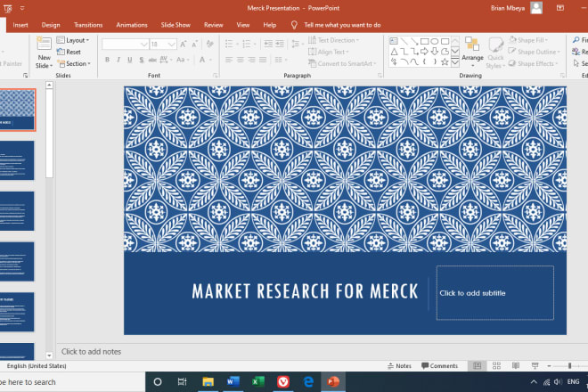
Task: Click the subtitle placeholder text box
Action: click(495, 293)
